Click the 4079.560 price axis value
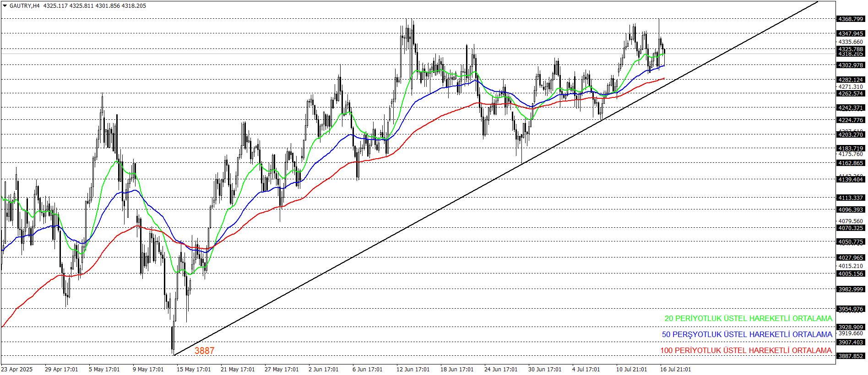This screenshot has height=375, width=868. coord(851,221)
